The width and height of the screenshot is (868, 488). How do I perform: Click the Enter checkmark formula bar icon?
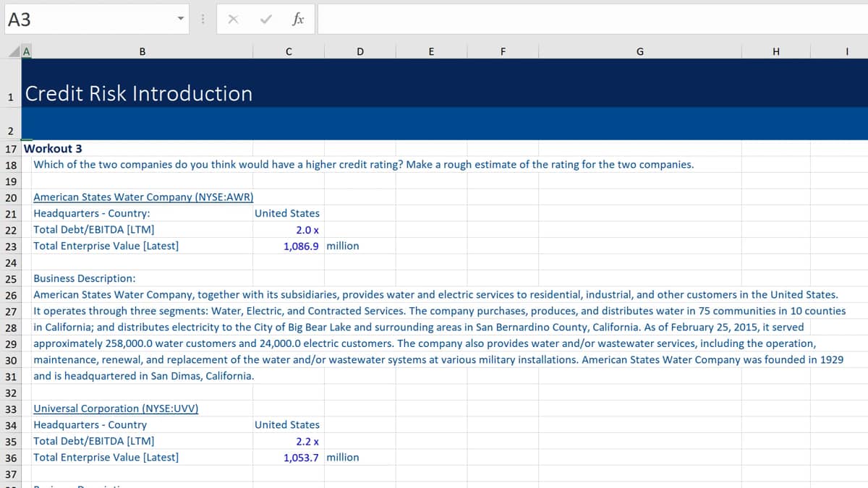pyautogui.click(x=265, y=20)
